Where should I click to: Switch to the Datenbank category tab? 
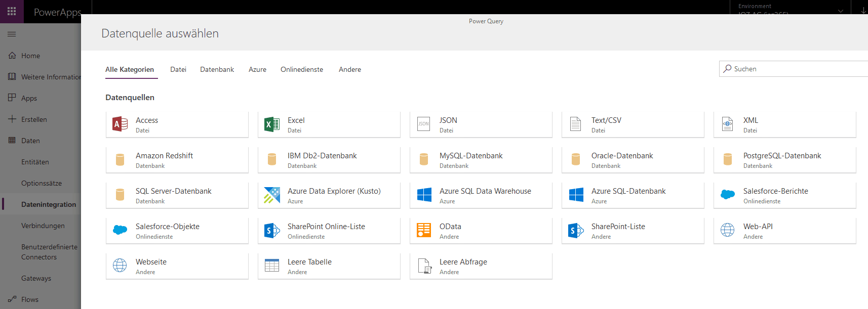click(x=217, y=70)
